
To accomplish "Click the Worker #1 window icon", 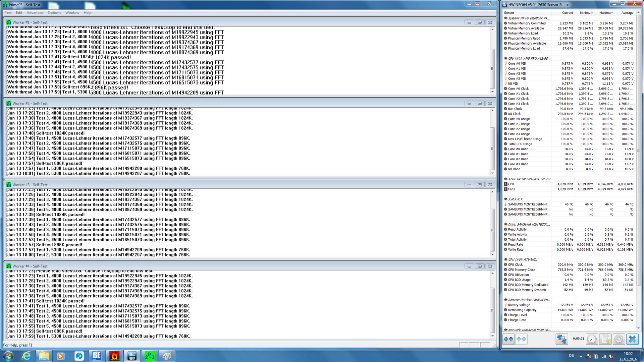I will click(x=9, y=22).
